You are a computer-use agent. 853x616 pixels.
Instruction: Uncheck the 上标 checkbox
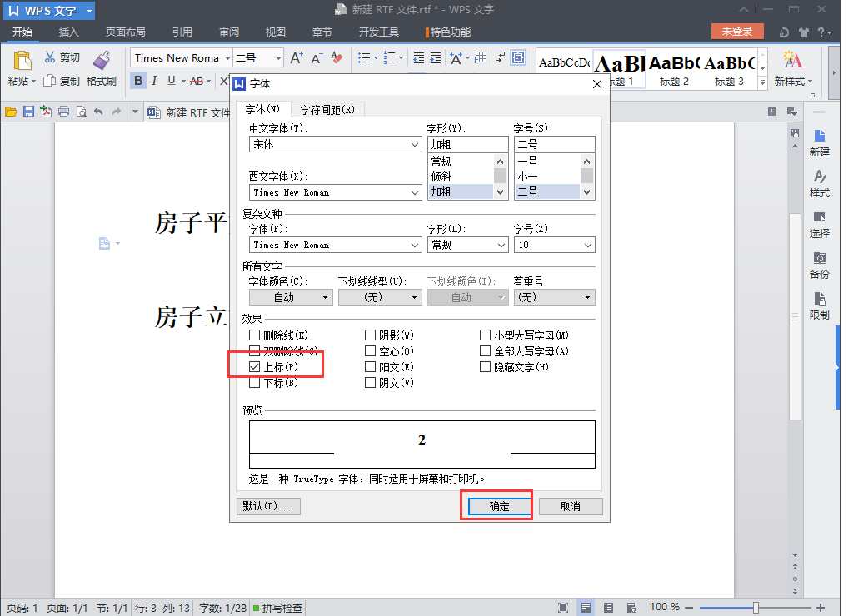[254, 367]
